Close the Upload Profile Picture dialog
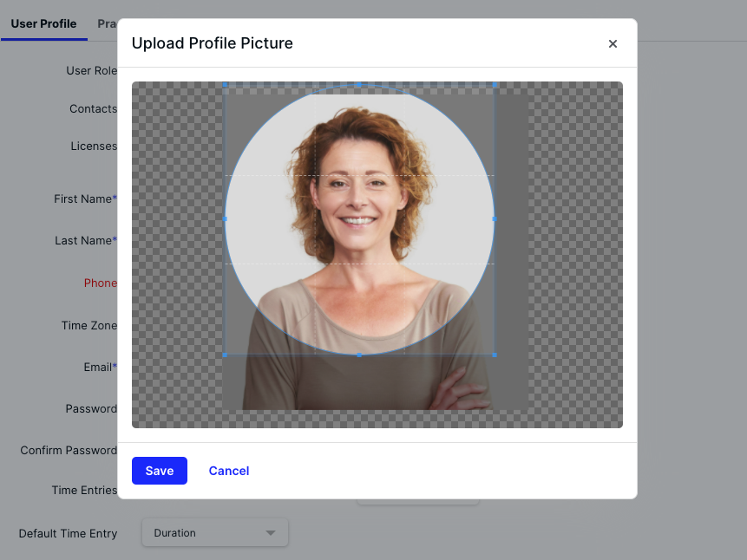Screen dimensions: 747x560 [613, 43]
